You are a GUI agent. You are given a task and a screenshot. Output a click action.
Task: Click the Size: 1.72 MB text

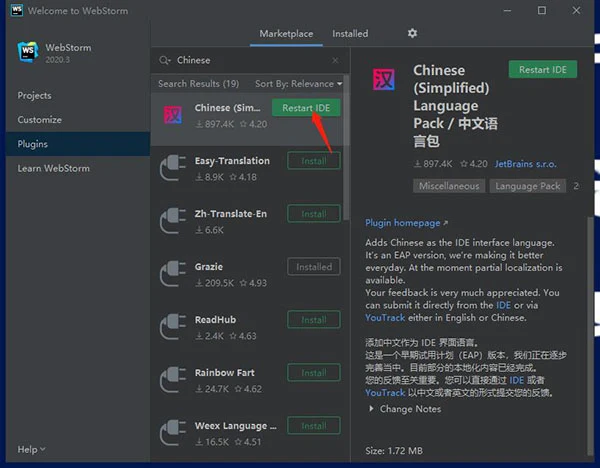[394, 451]
